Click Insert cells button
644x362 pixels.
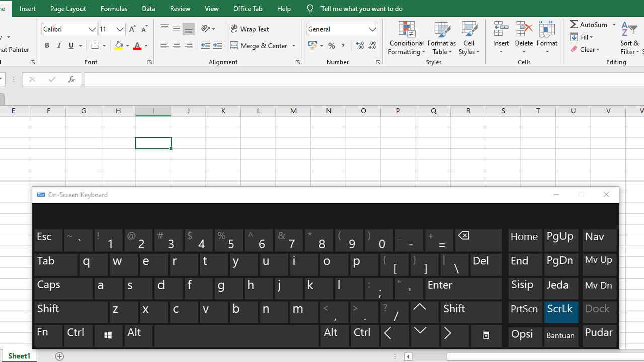[x=501, y=38]
